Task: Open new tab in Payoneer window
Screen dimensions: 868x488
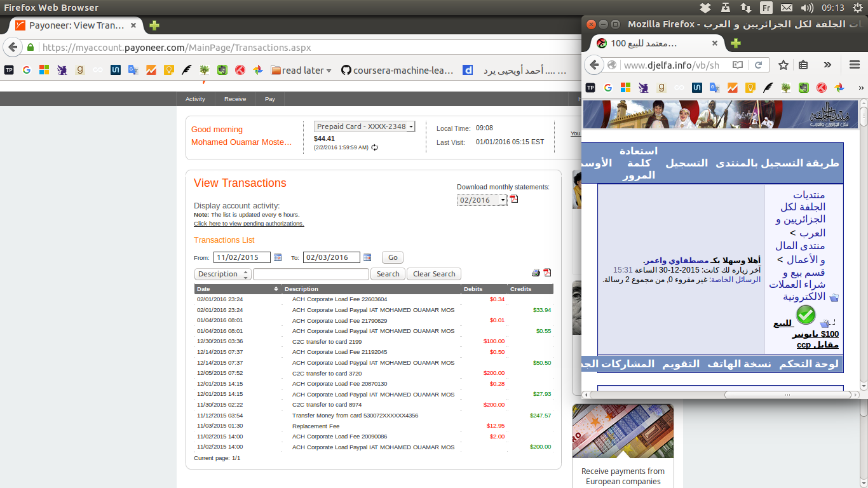Action: tap(154, 26)
